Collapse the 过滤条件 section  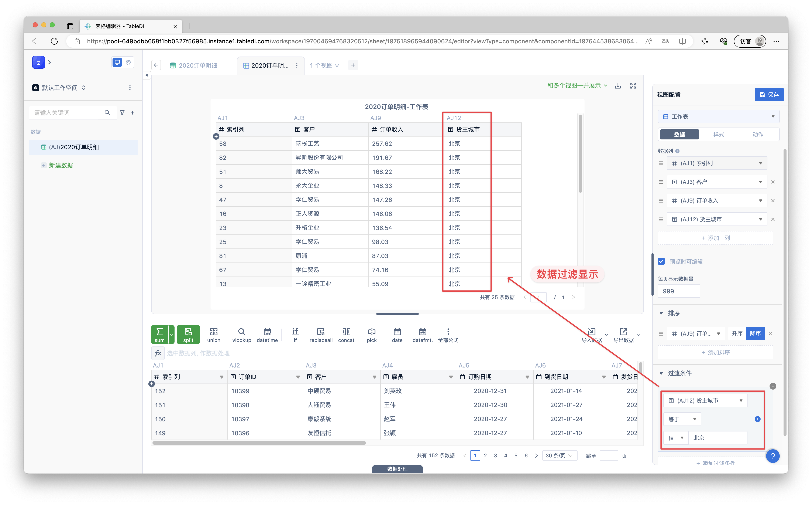tap(661, 373)
